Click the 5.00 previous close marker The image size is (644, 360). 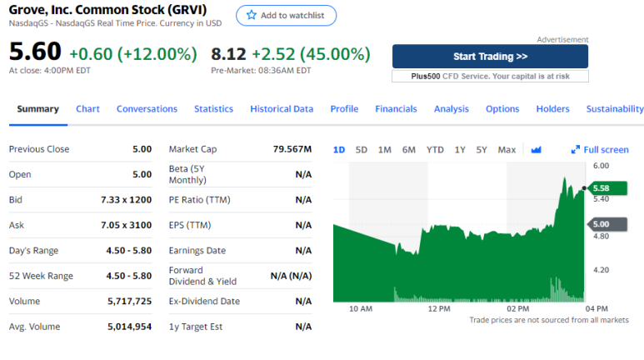coord(607,224)
